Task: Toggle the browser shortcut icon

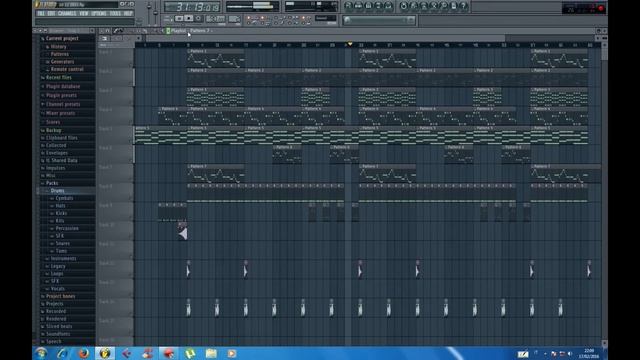Action: click(379, 6)
